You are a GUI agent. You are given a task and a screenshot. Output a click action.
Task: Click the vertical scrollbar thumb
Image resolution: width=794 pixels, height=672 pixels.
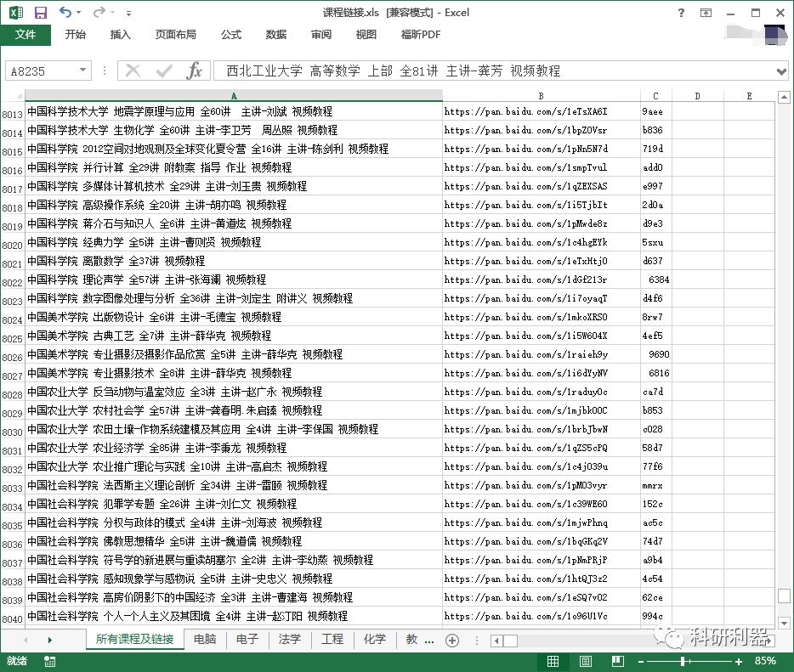[784, 596]
